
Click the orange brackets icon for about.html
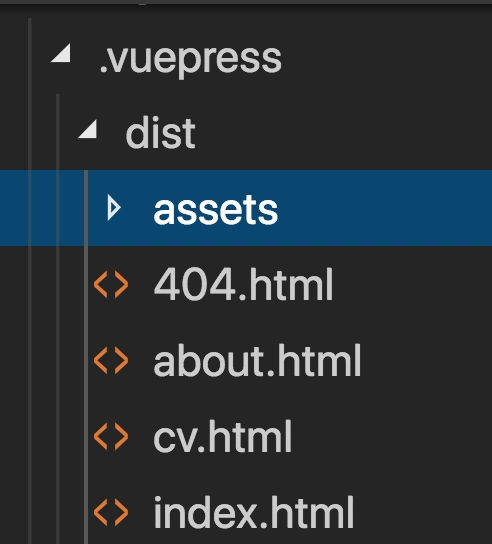111,361
